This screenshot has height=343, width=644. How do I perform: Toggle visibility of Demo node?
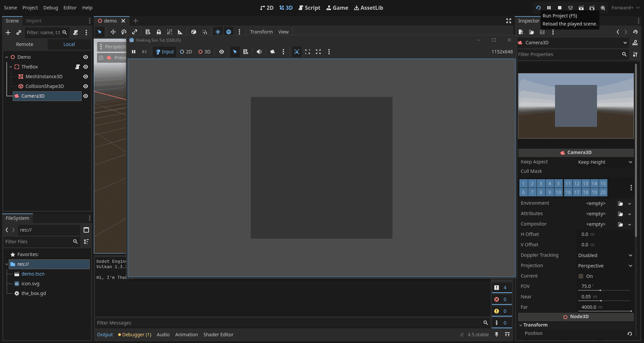[86, 57]
